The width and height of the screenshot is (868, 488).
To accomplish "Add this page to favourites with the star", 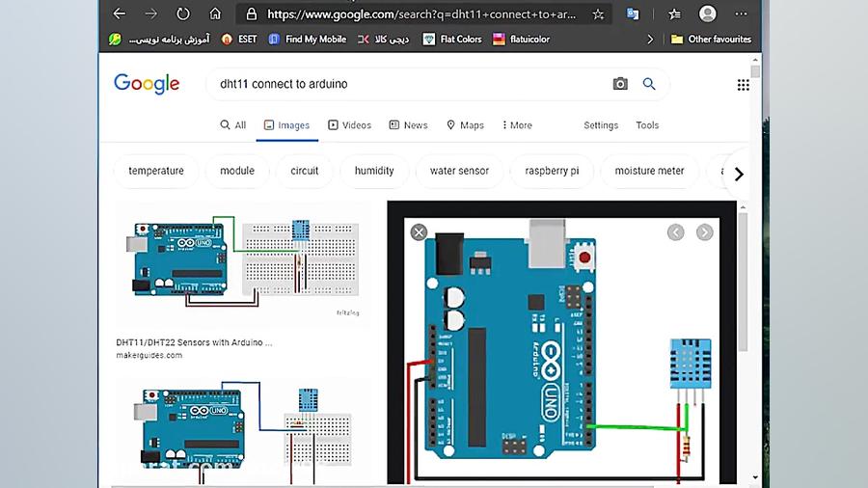I will click(598, 14).
